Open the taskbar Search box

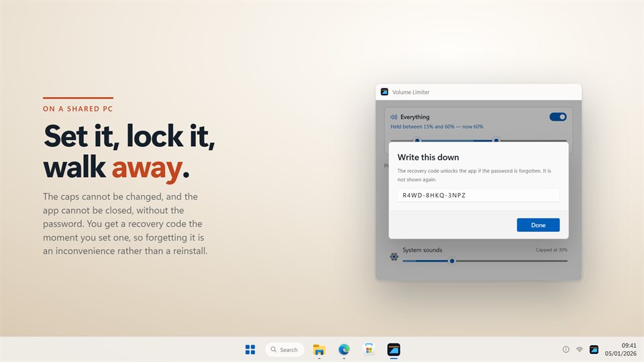click(284, 350)
